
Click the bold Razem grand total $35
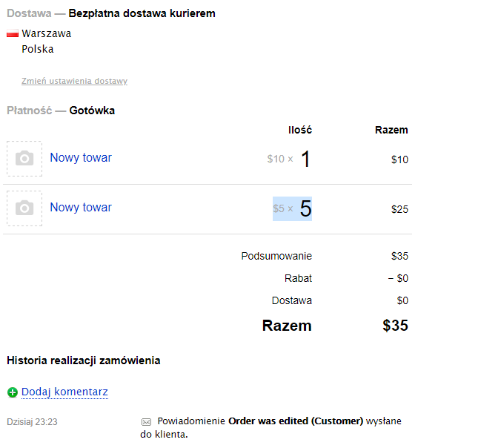[395, 326]
